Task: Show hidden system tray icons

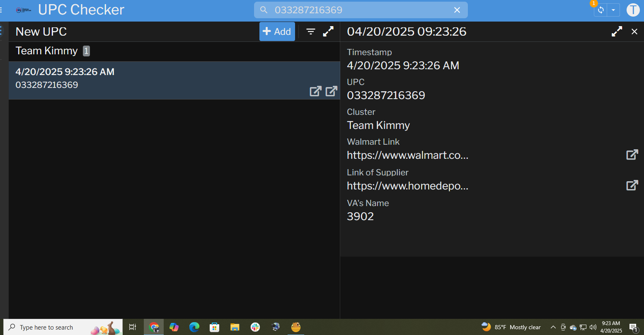Action: pos(553,327)
